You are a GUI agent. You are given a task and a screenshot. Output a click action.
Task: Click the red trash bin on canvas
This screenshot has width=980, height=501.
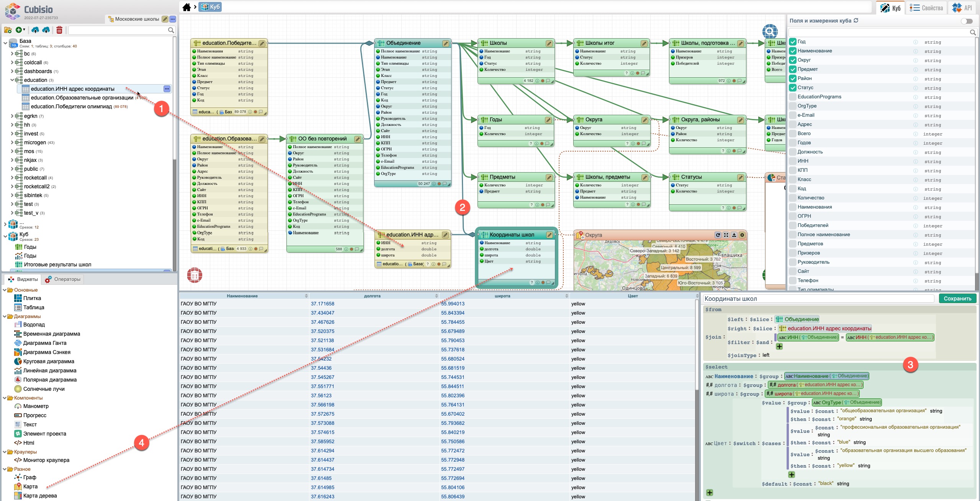pyautogui.click(x=195, y=275)
